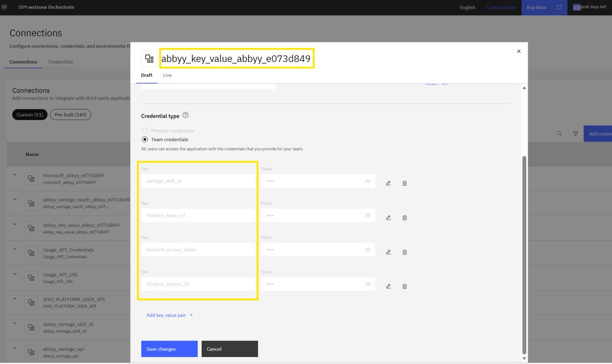
Task: Click the Buy Now button
Action: point(544,7)
